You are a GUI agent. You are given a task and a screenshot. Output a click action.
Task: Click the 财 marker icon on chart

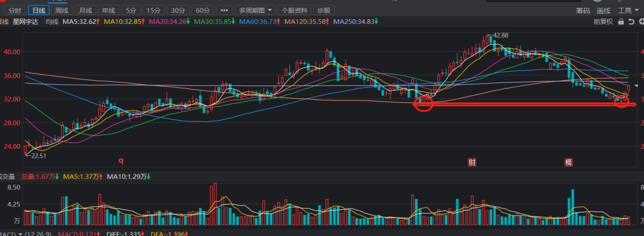pyautogui.click(x=472, y=163)
